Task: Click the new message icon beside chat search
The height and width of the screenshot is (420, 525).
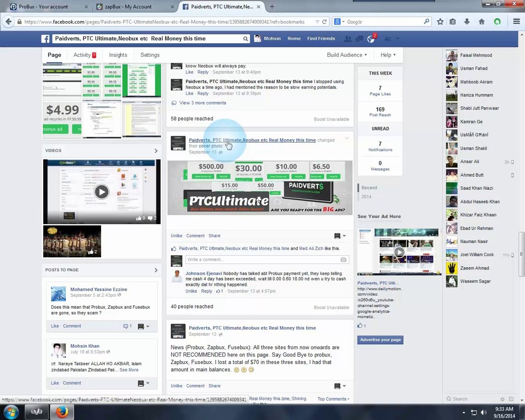Action: click(x=511, y=399)
